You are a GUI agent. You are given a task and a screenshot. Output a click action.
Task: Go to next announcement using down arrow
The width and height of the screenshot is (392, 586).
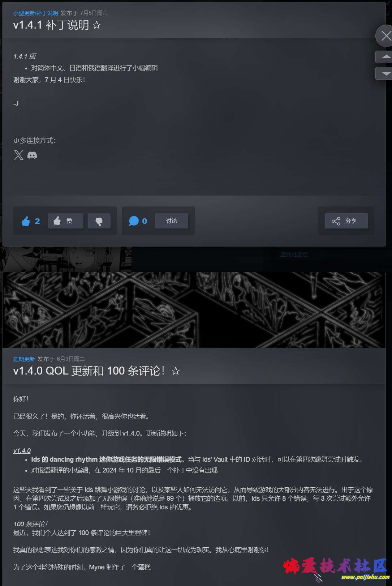385,73
